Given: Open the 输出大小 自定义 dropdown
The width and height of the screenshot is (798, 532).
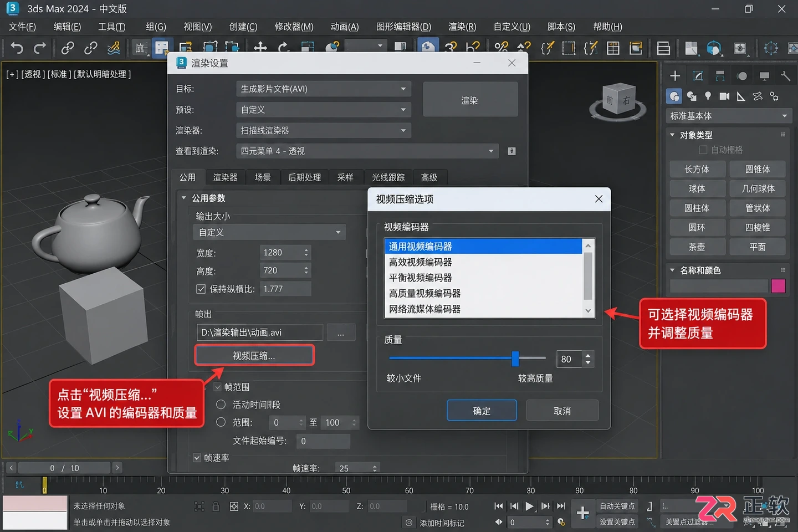Looking at the screenshot, I should [269, 232].
